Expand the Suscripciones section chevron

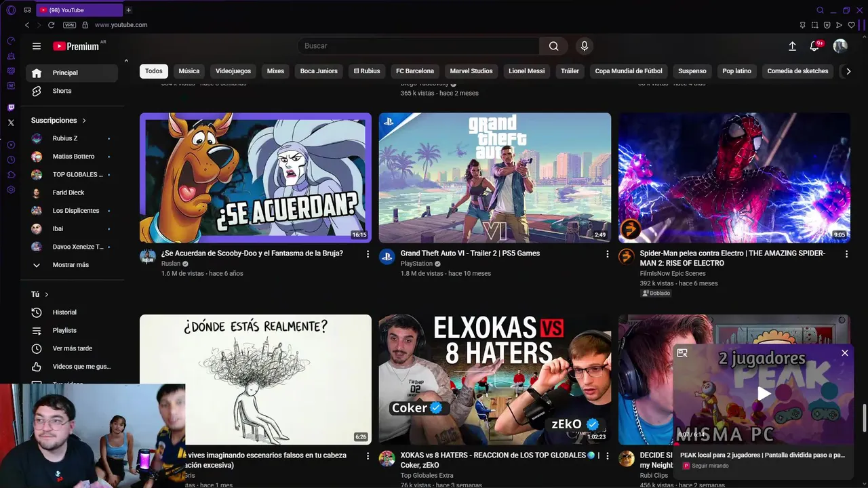click(84, 121)
